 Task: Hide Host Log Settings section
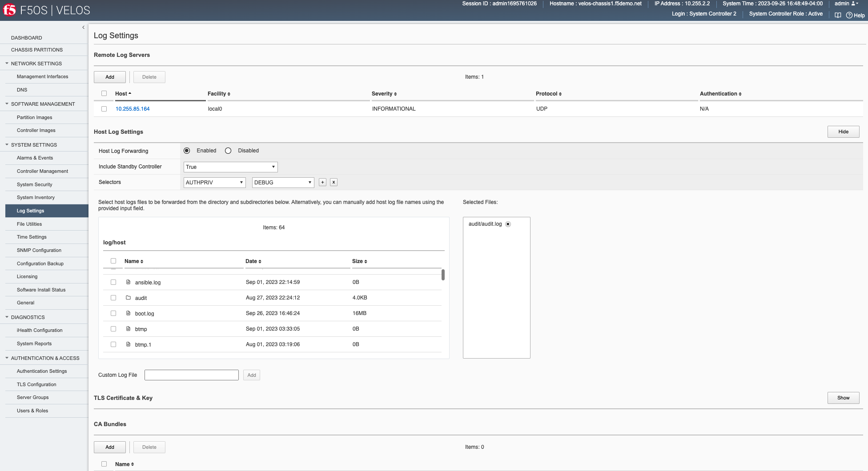(844, 132)
